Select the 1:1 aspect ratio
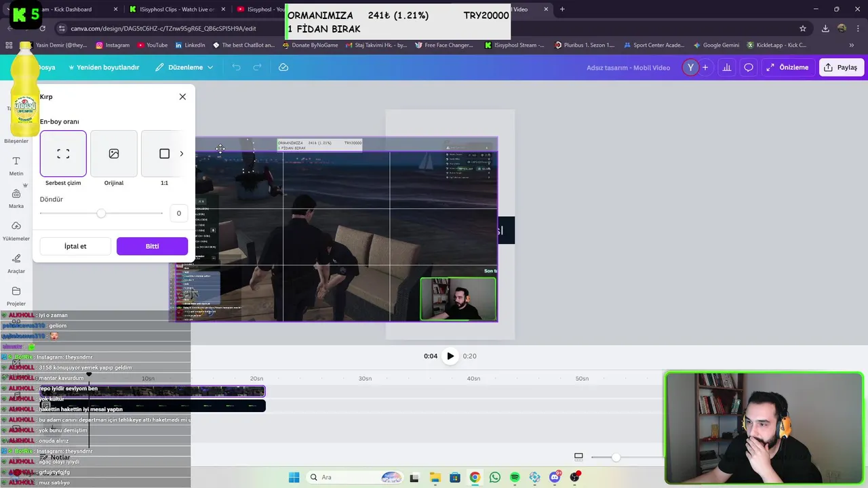This screenshot has width=868, height=488. [x=164, y=154]
